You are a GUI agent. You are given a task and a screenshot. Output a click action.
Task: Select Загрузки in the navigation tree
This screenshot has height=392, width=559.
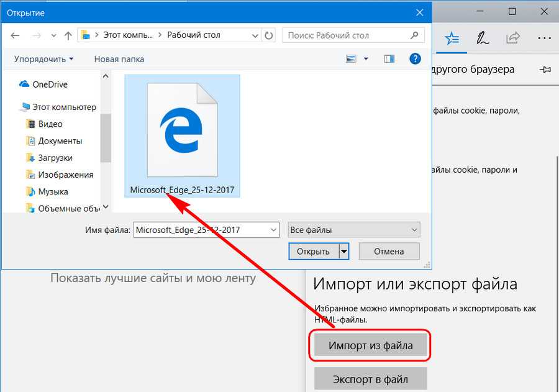coord(55,158)
